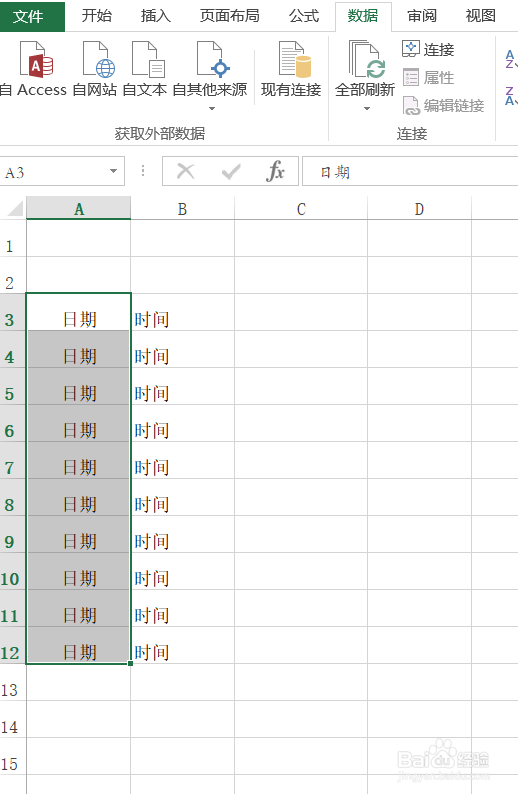Sort descending Z to A icon
The height and width of the screenshot is (794, 518).
click(x=510, y=96)
